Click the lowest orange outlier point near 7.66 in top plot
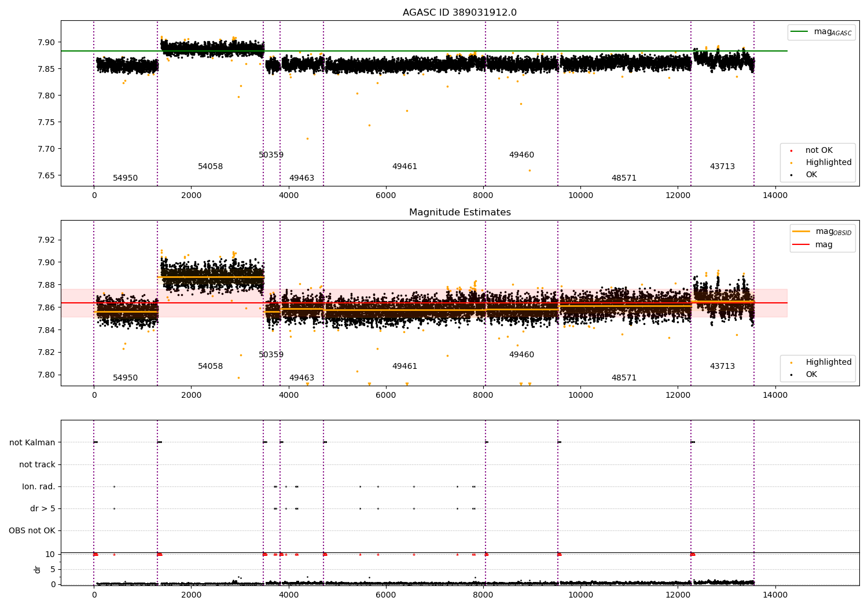This screenshot has height=608, width=868. click(x=529, y=170)
